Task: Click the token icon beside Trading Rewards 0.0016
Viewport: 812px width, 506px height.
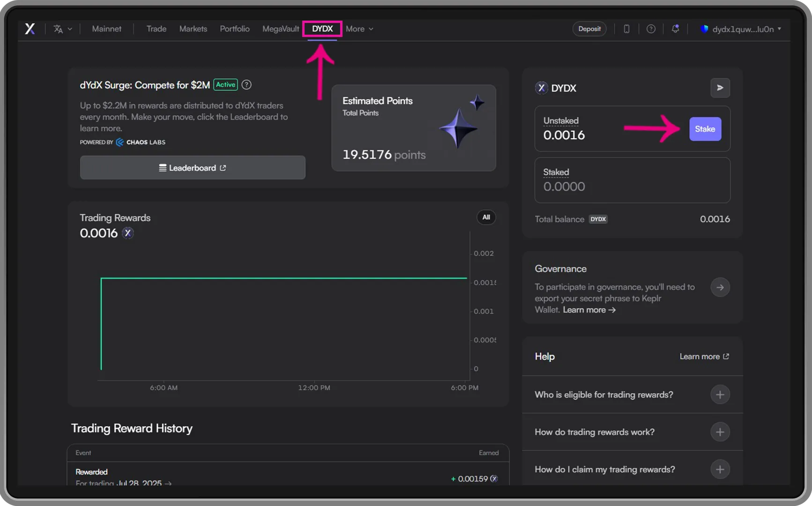Action: coord(128,233)
